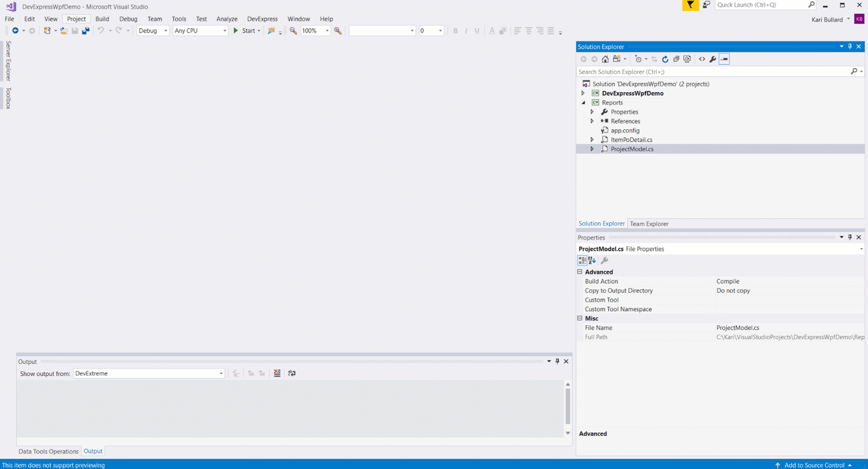Open the Project menu
868x469 pixels.
tap(76, 19)
